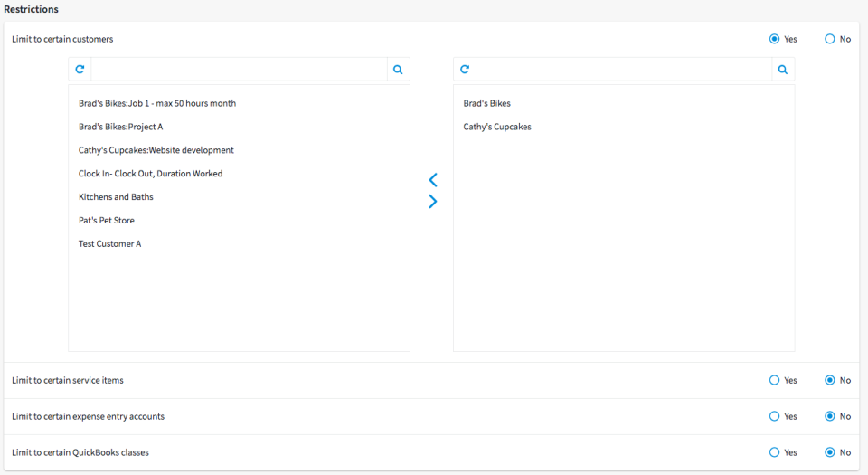Select Brad's Bikes in selected customers list
Image resolution: width=868 pixels, height=475 pixels.
(x=487, y=103)
